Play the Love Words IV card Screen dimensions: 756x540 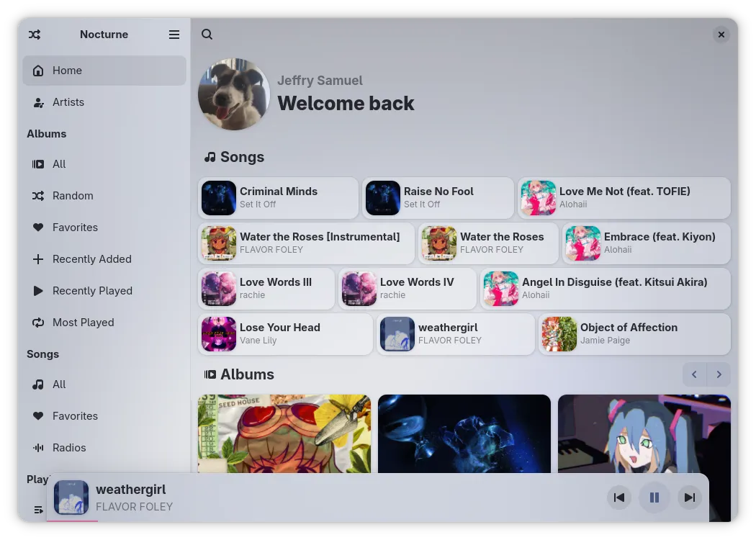click(408, 288)
